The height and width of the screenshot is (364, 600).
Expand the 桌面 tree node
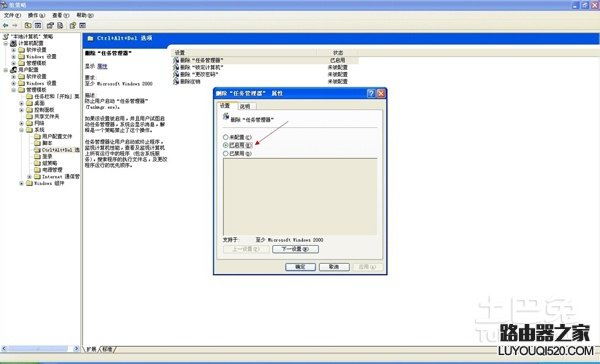[21, 103]
